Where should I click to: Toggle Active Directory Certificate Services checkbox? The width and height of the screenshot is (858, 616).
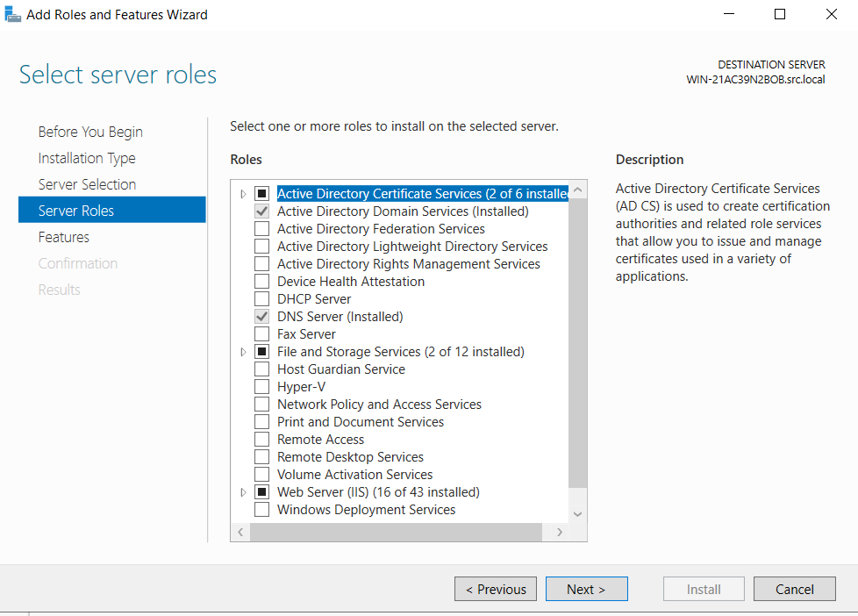(x=262, y=194)
